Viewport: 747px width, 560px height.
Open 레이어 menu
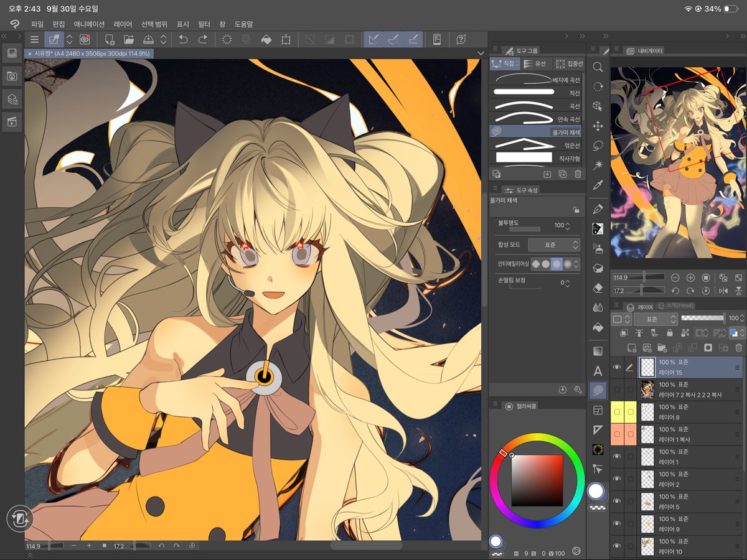(123, 24)
